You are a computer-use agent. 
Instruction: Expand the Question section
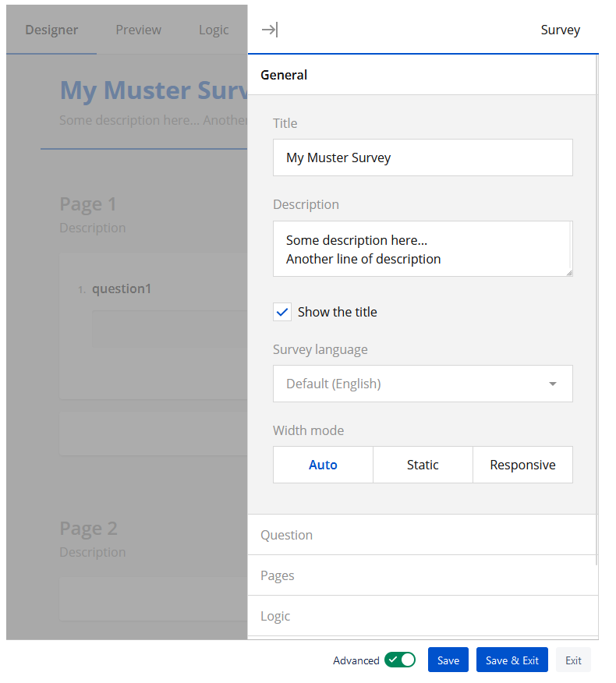(x=422, y=535)
